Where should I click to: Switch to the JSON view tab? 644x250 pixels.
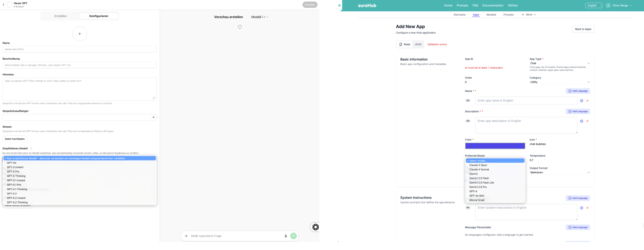point(418,44)
